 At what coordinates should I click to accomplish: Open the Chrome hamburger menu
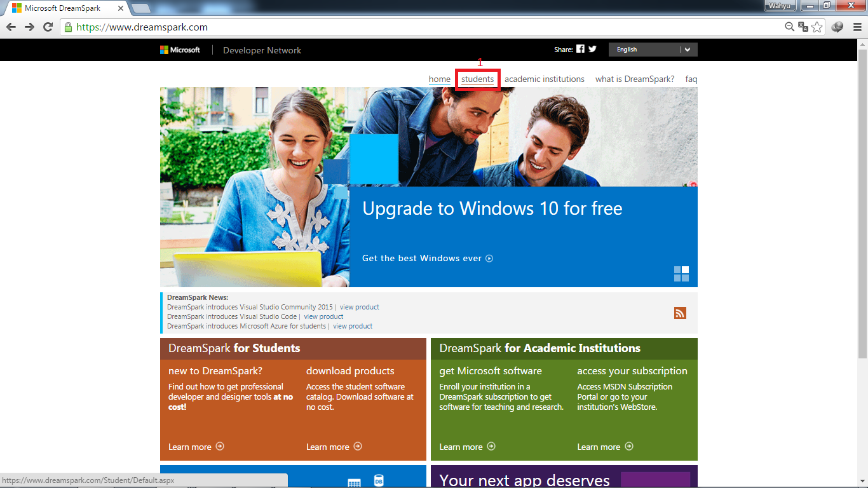coord(858,27)
